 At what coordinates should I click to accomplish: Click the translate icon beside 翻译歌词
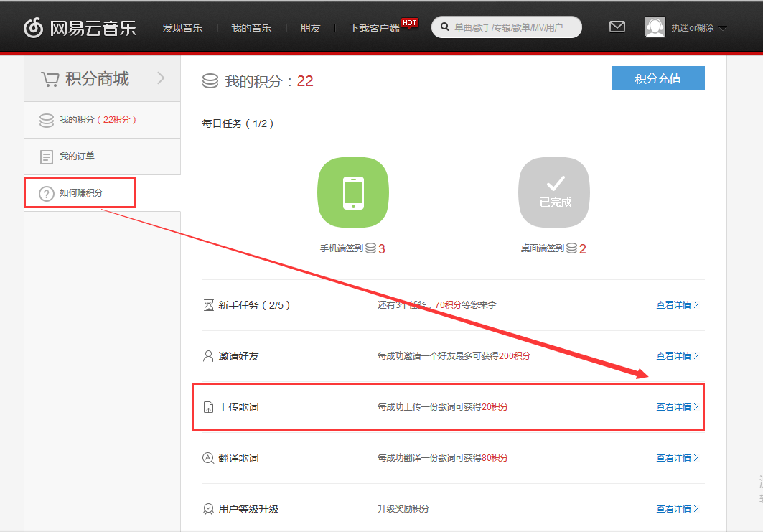coord(207,457)
